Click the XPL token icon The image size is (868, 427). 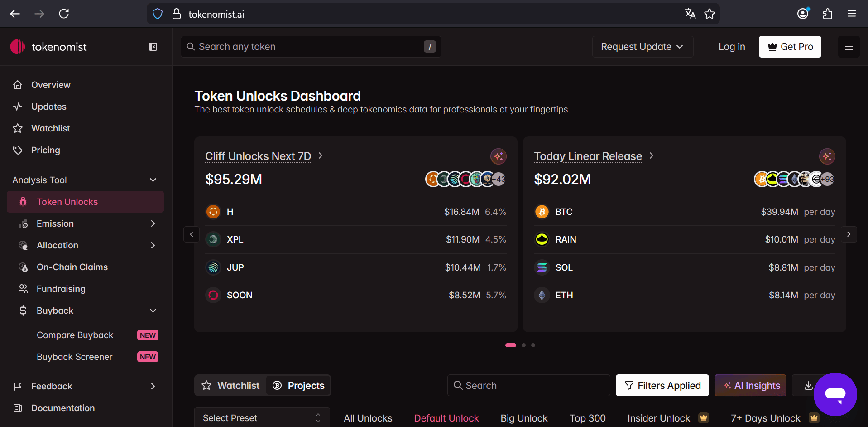(x=213, y=239)
